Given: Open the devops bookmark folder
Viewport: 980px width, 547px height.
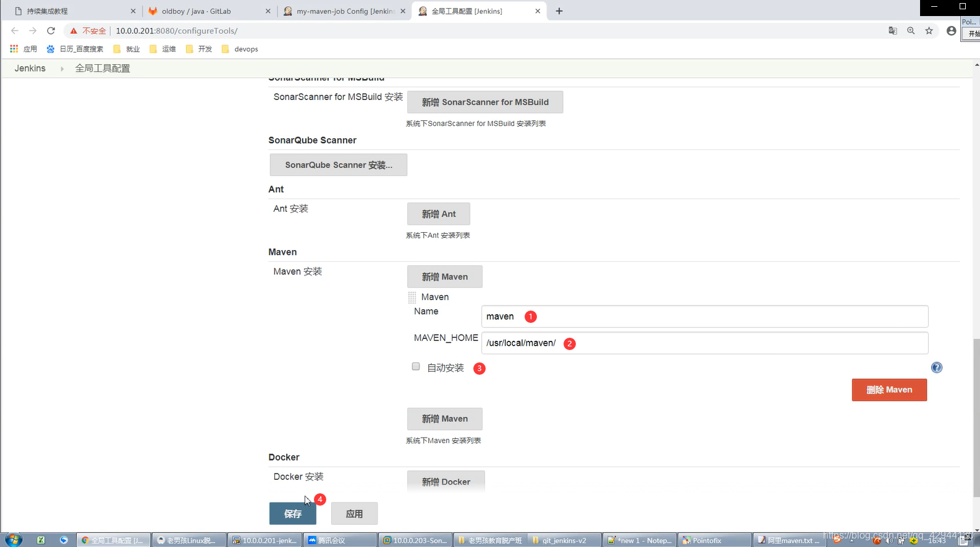Looking at the screenshot, I should coord(240,49).
